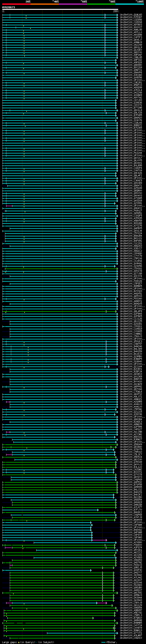Click the cyan ~100% legend color bar
The height and width of the screenshot is (644, 146).
point(129,4)
